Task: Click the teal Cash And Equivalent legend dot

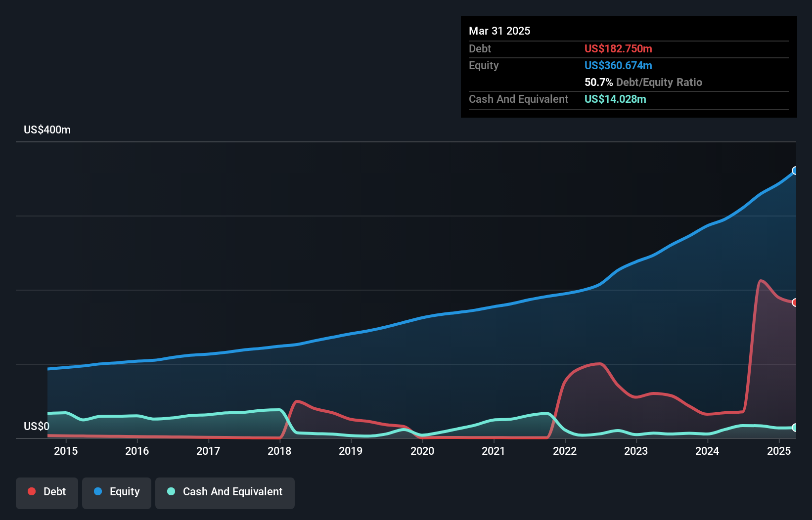Action: click(x=171, y=491)
